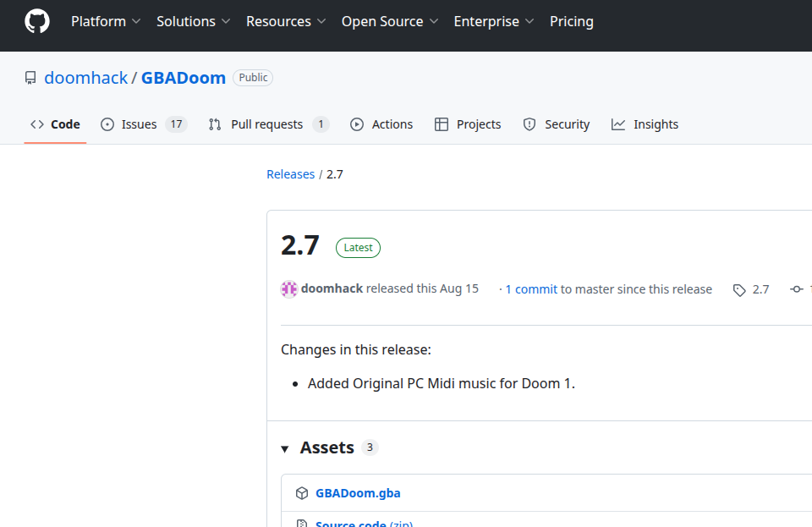The image size is (812, 527).
Task: Expand the Open Source menu
Action: pos(389,22)
